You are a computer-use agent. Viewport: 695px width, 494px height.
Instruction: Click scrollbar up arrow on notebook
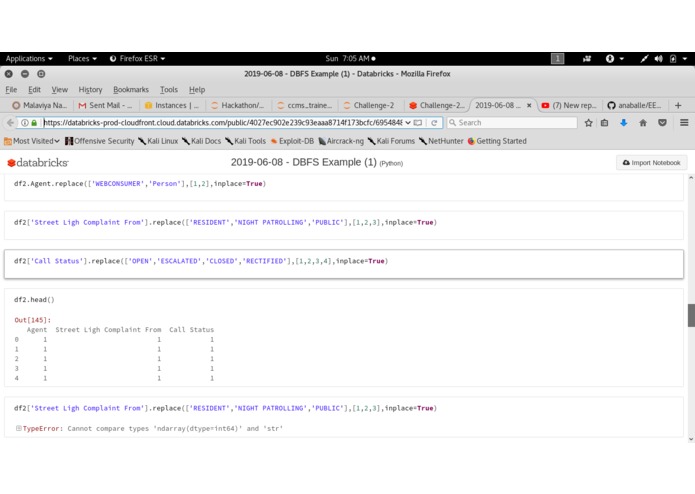(691, 178)
